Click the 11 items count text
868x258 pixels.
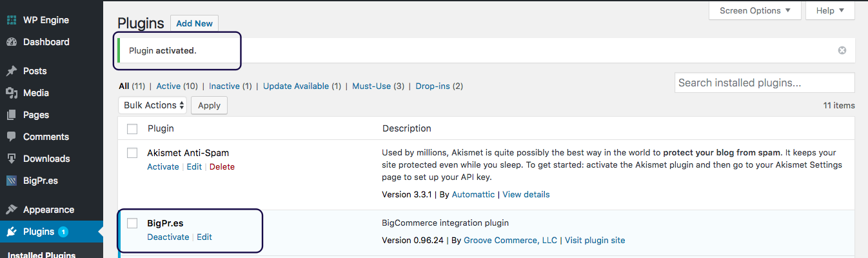point(839,105)
